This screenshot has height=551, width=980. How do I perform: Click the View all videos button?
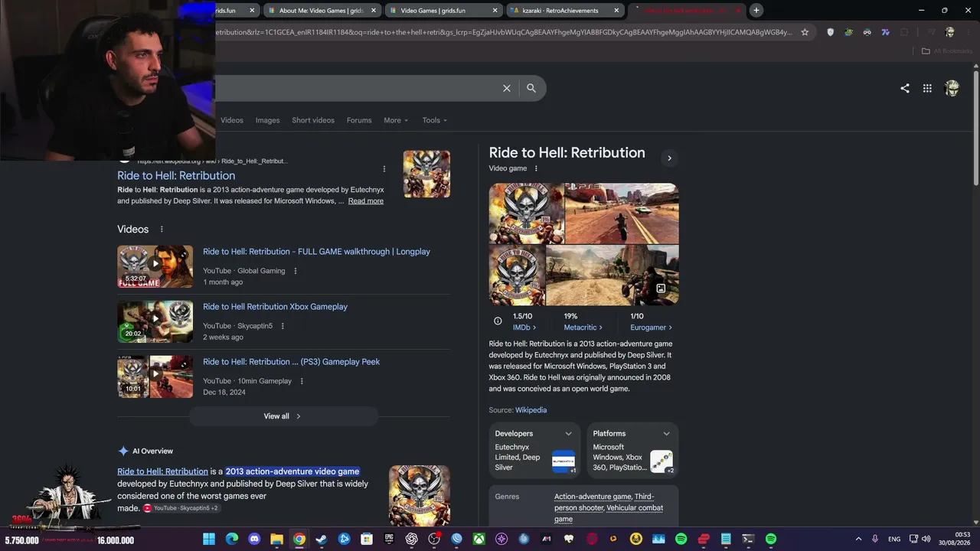pyautogui.click(x=283, y=416)
